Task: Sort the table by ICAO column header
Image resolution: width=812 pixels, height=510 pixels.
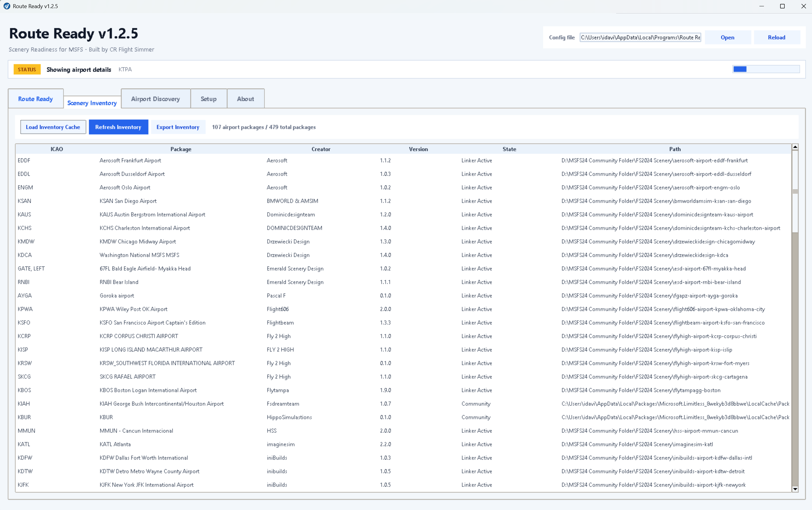Action: point(57,149)
